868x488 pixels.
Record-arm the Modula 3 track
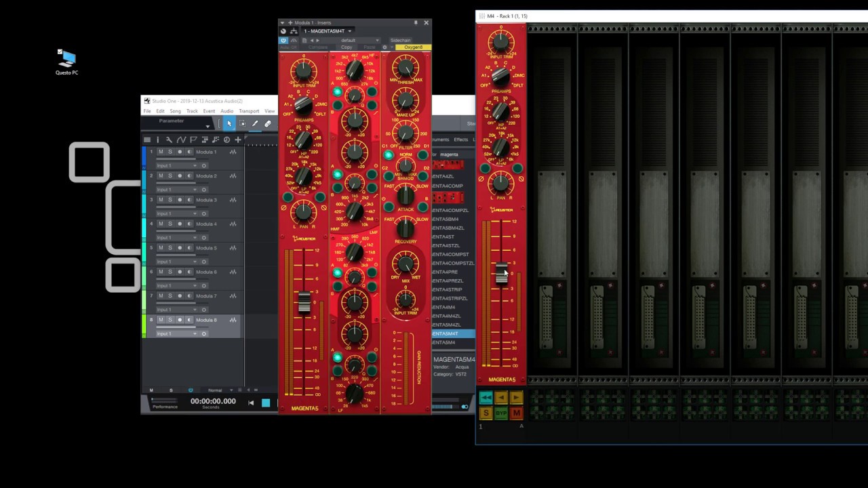click(x=180, y=200)
